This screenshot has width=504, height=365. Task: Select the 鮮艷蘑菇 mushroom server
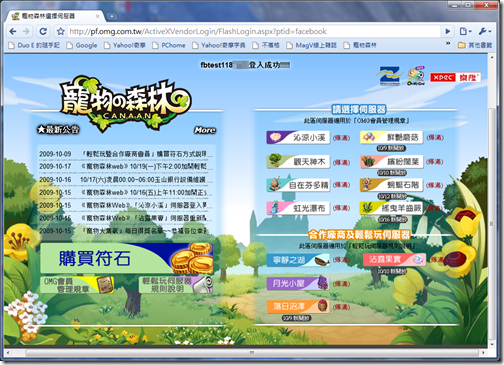tap(391, 137)
